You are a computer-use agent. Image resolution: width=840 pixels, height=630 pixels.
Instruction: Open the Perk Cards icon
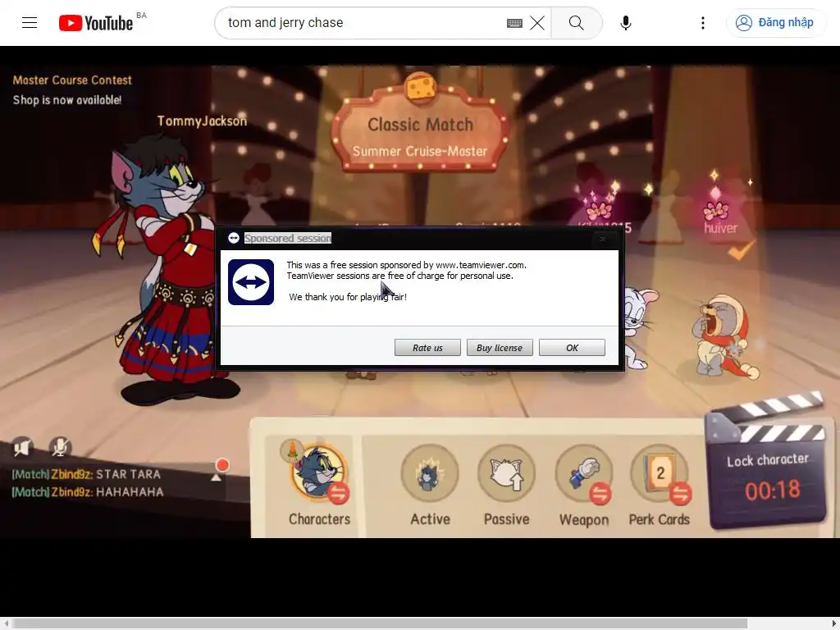click(660, 474)
